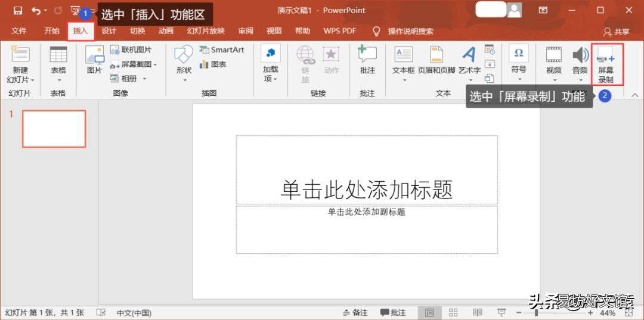The width and height of the screenshot is (644, 320).
Task: Switch to Slide Sorter view
Action: [453, 313]
